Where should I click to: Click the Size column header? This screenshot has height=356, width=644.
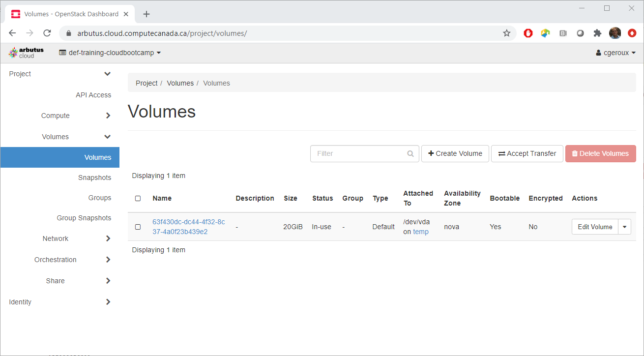pyautogui.click(x=291, y=198)
